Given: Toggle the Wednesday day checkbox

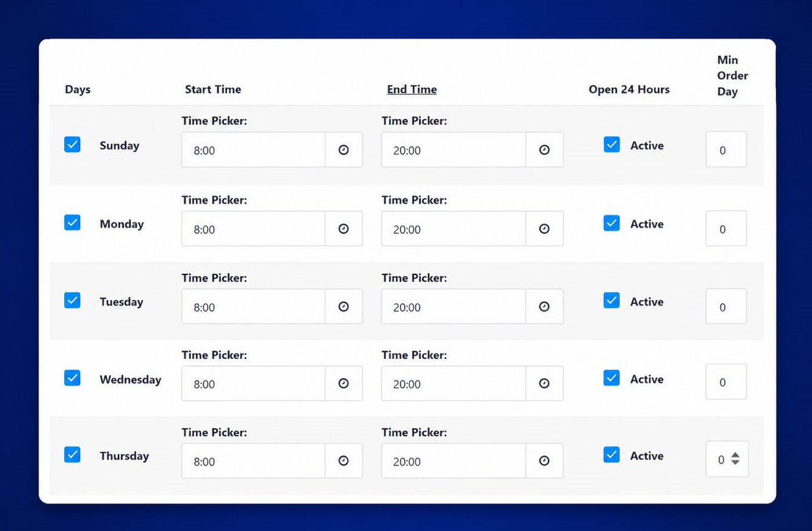Looking at the screenshot, I should 72,378.
